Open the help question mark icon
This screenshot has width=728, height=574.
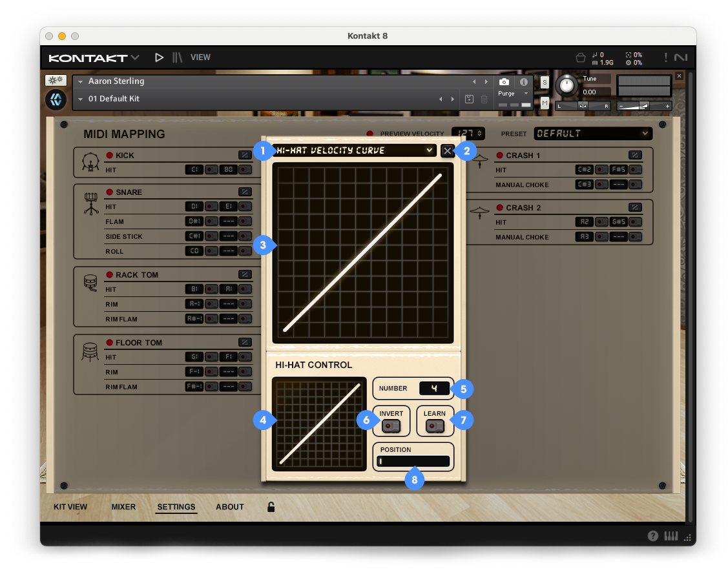tap(653, 536)
